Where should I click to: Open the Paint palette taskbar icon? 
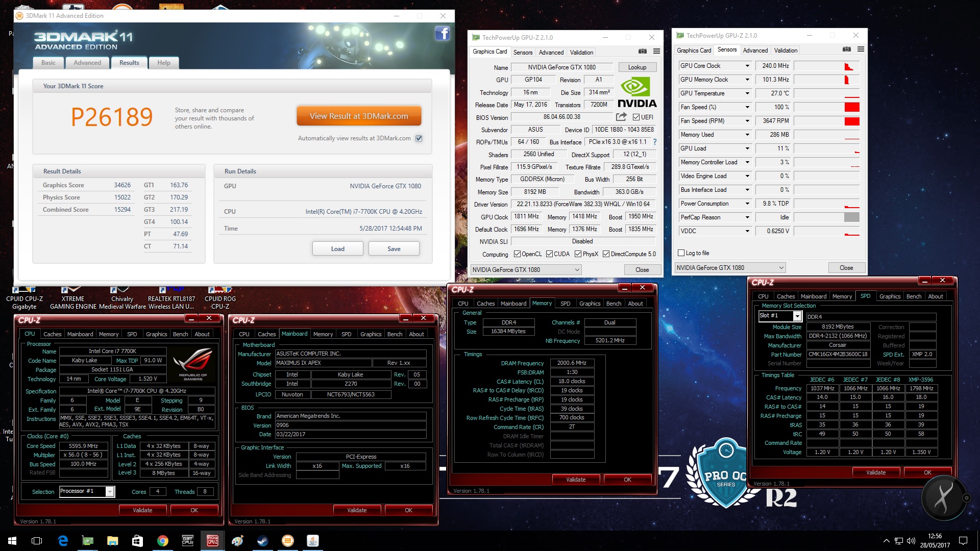point(237,541)
